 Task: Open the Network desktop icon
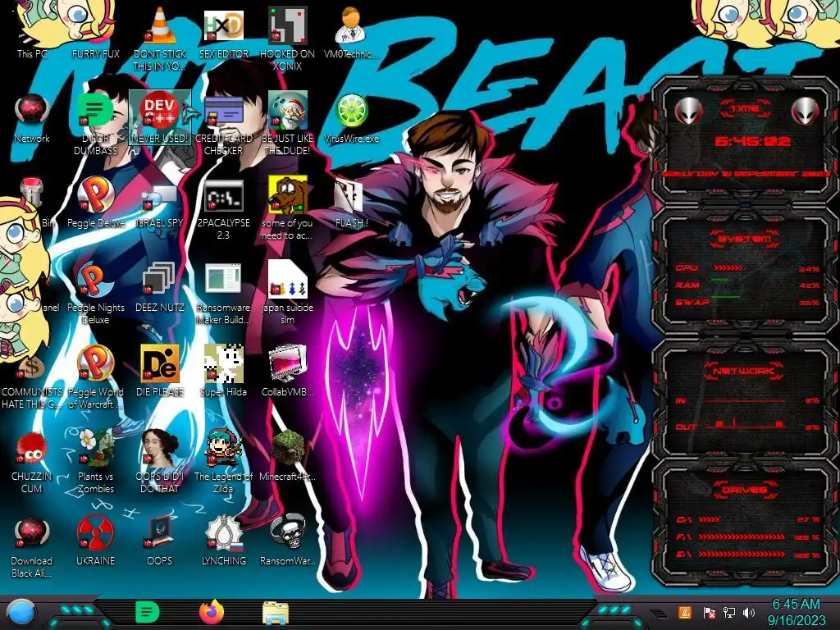[x=32, y=118]
